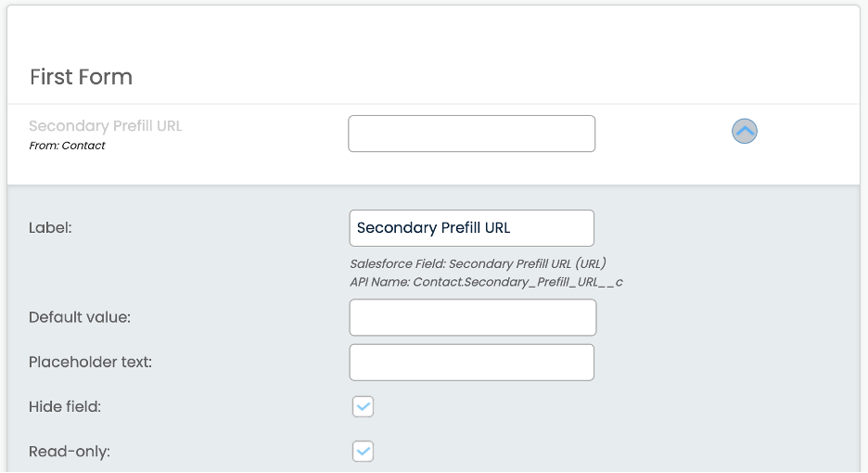
Task: Uncheck the Hide field checkbox
Action: pos(363,406)
